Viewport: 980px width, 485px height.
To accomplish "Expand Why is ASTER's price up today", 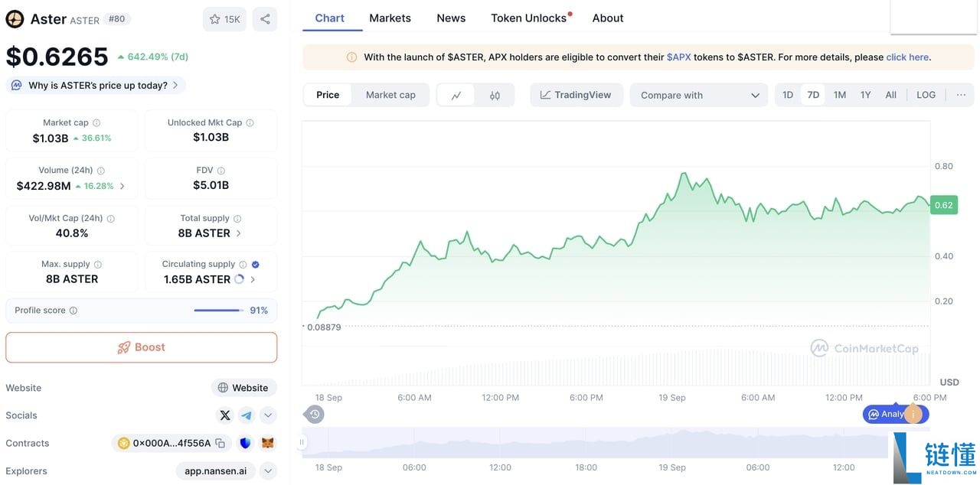I will pyautogui.click(x=96, y=85).
